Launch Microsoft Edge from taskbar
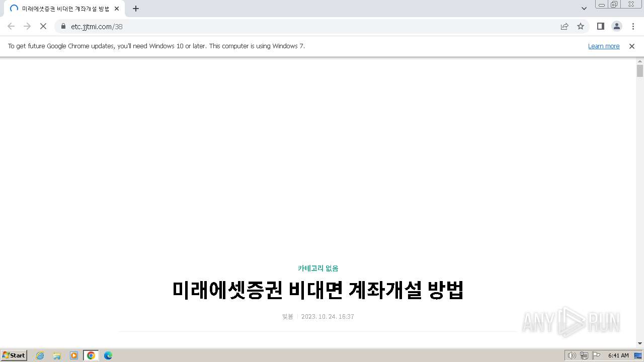The height and width of the screenshot is (362, 644). 108,355
